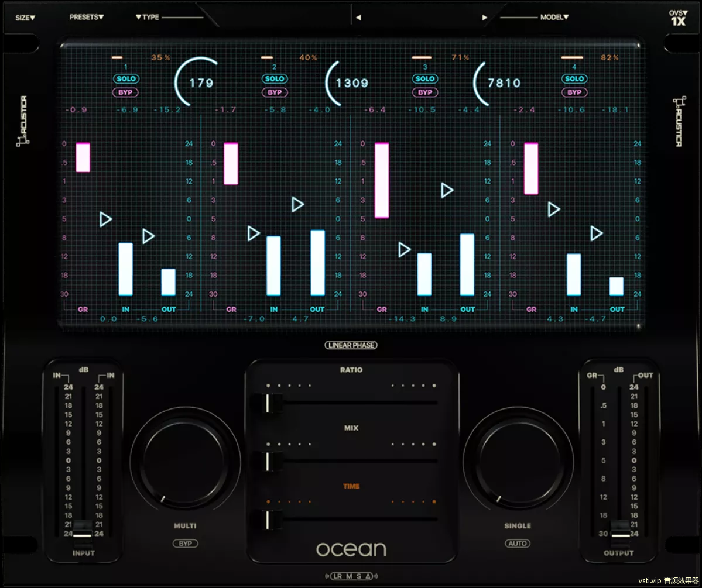Select S (side) monitoring mode
Image resolution: width=702 pixels, height=588 pixels.
[x=358, y=576]
